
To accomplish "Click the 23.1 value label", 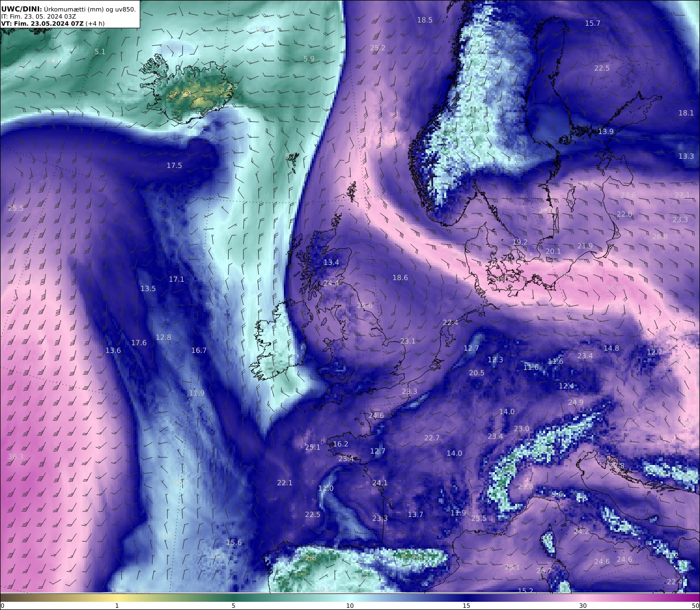I will point(408,341).
